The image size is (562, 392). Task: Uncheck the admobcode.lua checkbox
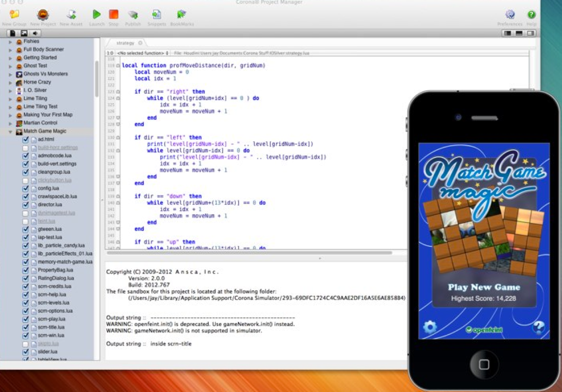[25, 156]
